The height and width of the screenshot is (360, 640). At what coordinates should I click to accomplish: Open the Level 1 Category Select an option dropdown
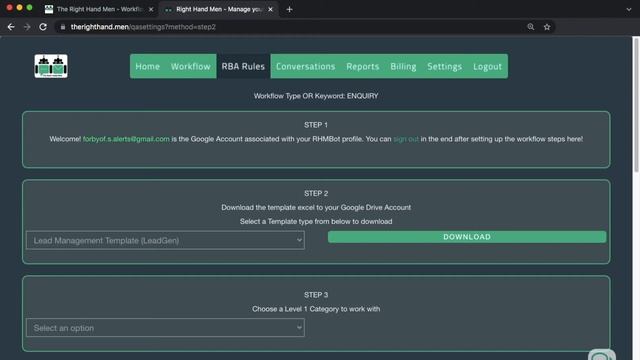tap(165, 328)
